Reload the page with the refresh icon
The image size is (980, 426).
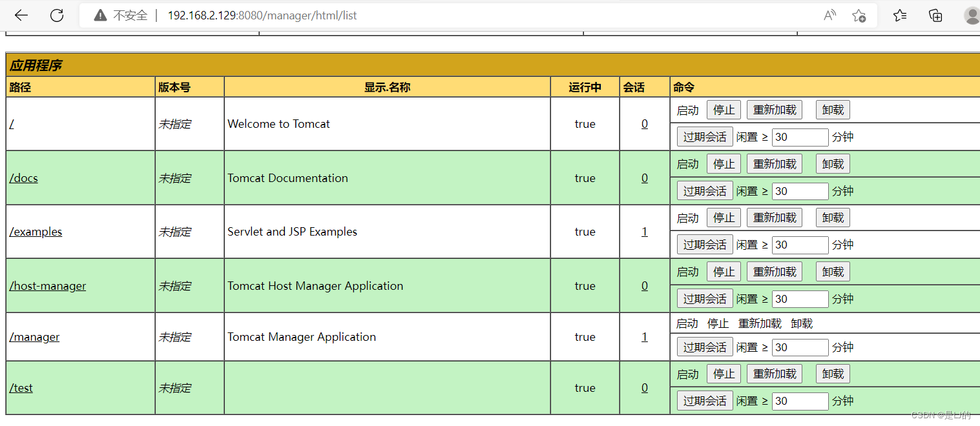(x=57, y=15)
